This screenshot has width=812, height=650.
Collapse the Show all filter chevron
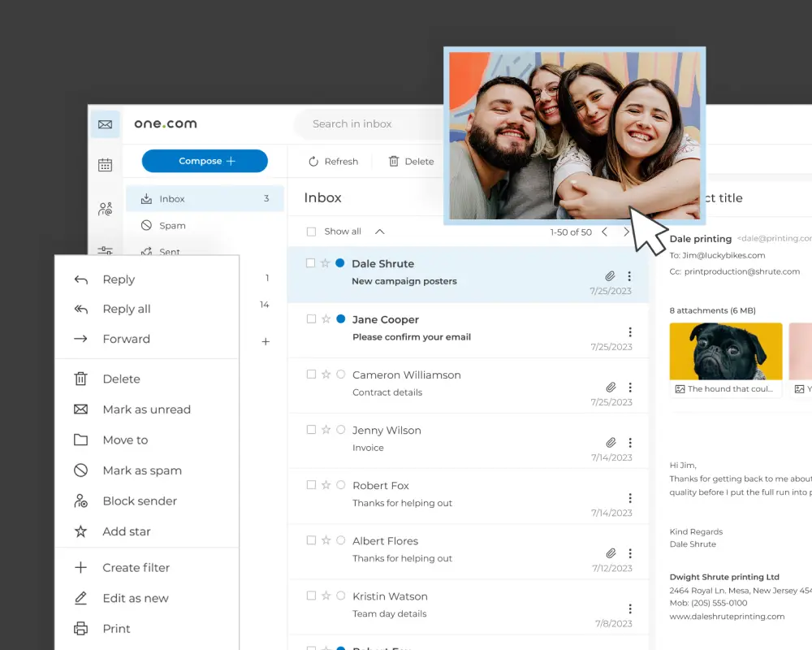pyautogui.click(x=379, y=231)
